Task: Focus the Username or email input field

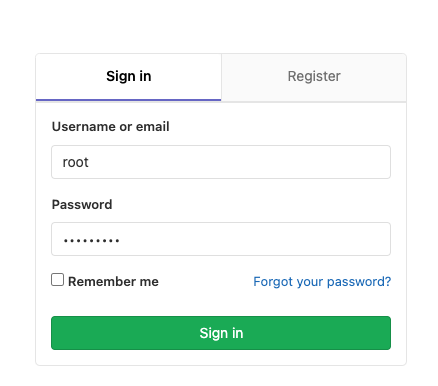Action: (221, 162)
